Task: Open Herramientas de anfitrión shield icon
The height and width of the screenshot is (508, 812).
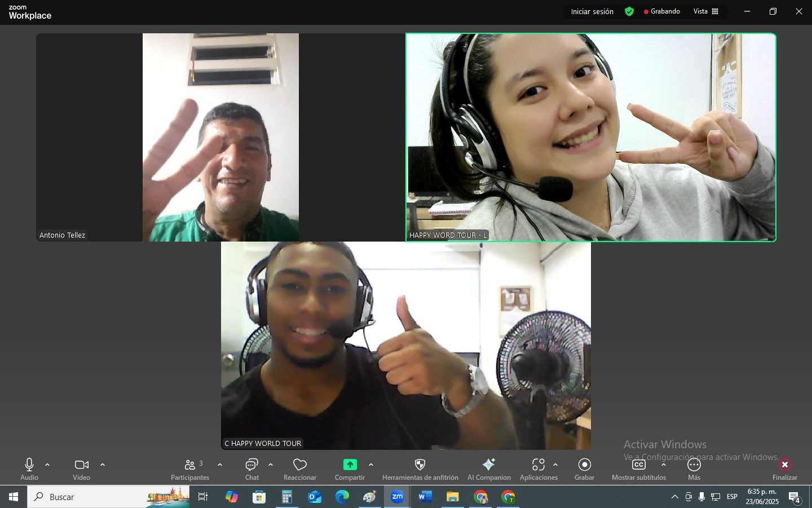Action: pos(420,465)
